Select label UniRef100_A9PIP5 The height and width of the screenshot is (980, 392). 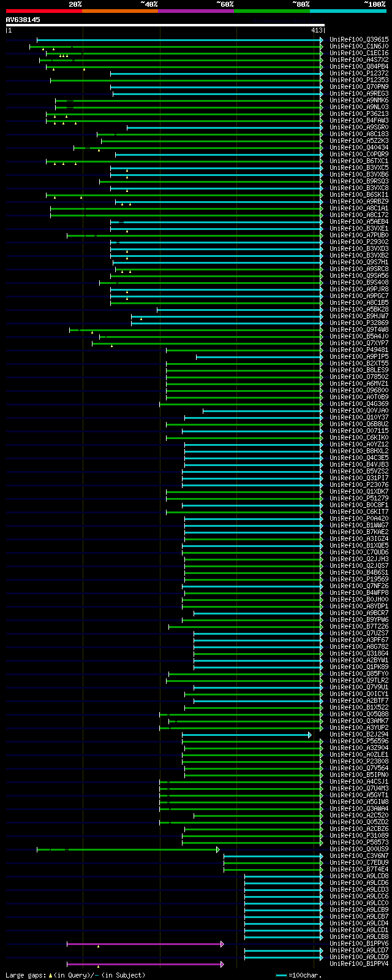pos(359,356)
